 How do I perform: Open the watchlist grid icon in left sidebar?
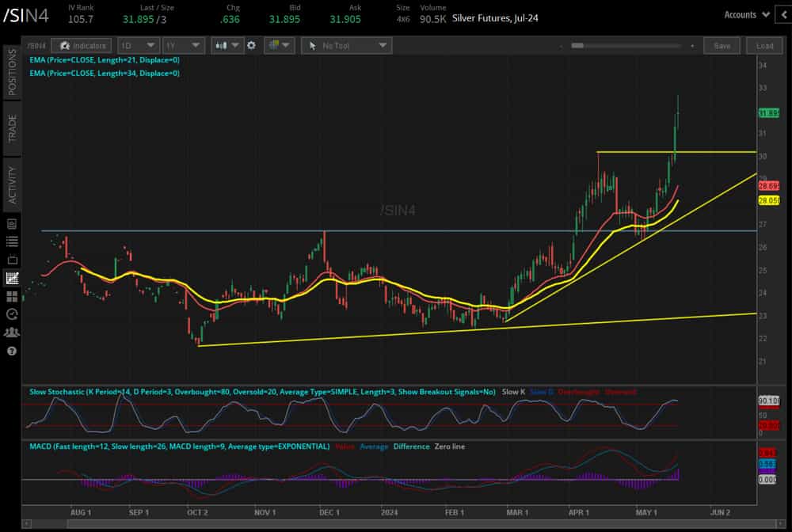point(11,294)
